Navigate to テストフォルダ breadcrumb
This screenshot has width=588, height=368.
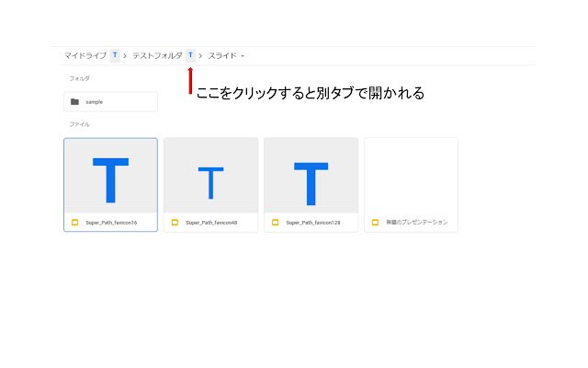(157, 55)
